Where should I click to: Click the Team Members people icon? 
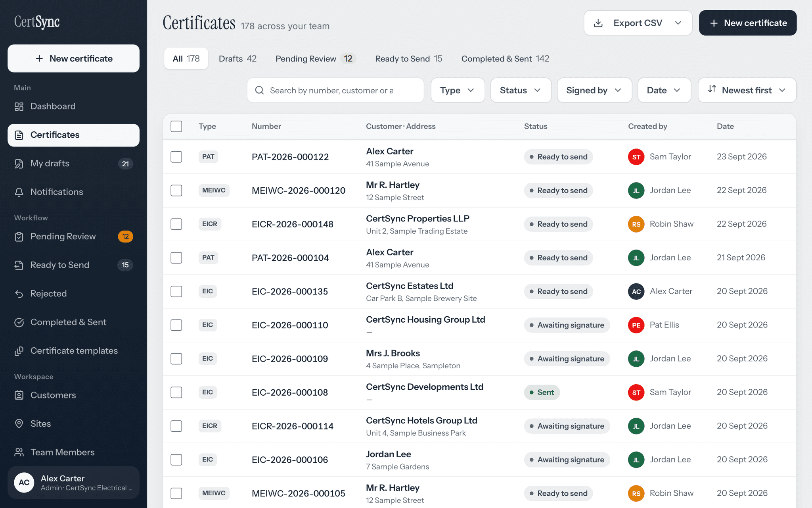(x=19, y=452)
